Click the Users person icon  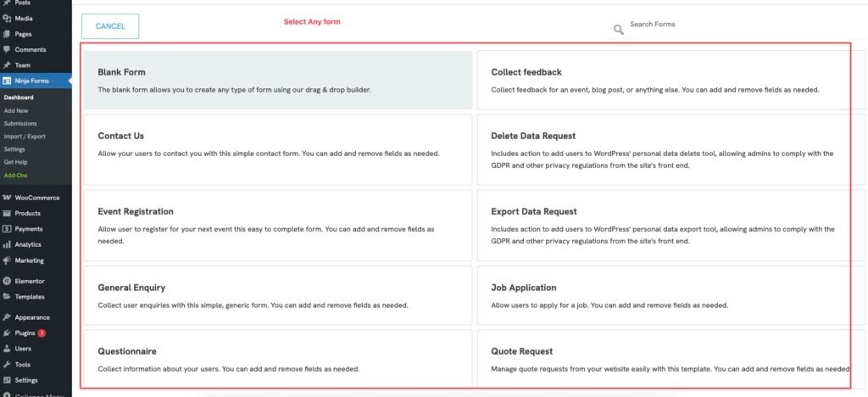pos(7,349)
